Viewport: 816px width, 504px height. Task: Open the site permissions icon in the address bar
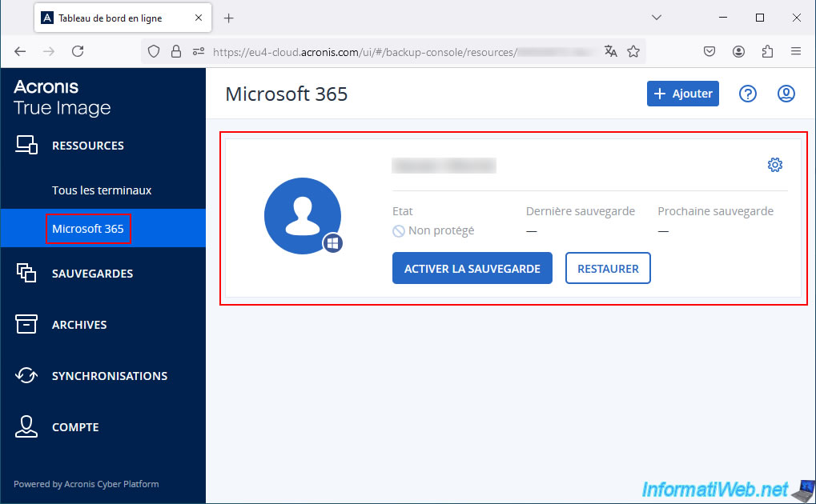coord(199,51)
